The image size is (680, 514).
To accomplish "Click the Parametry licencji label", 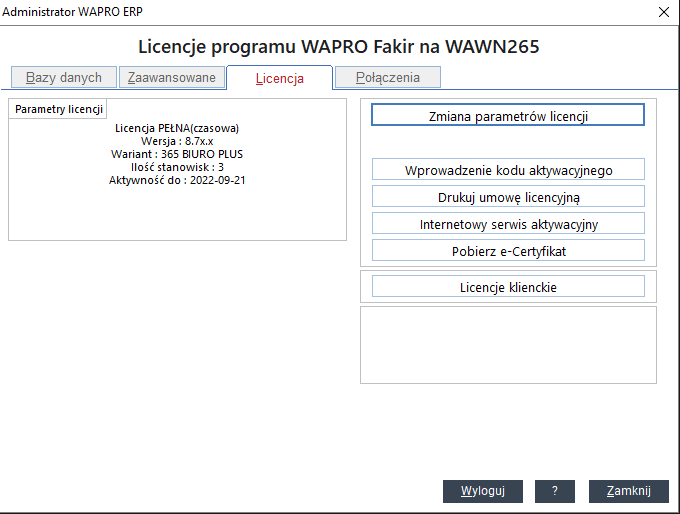I will [x=59, y=109].
